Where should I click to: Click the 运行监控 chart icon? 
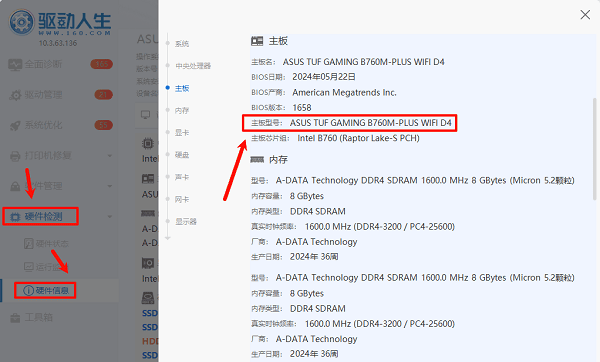(x=29, y=266)
